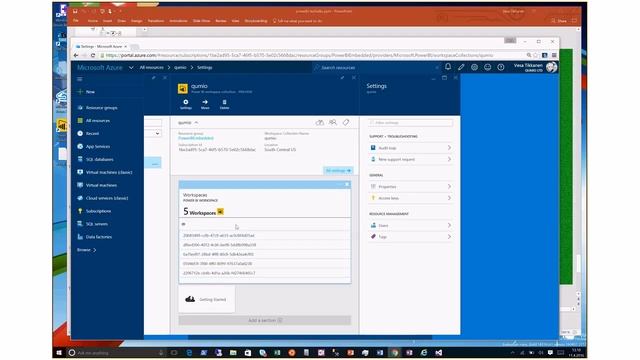
Task: Open the PowerBIEmbedded resource group link
Action: tap(196, 138)
